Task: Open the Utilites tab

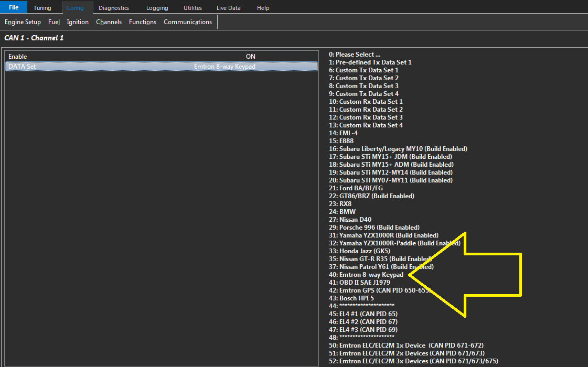Action: tap(193, 8)
